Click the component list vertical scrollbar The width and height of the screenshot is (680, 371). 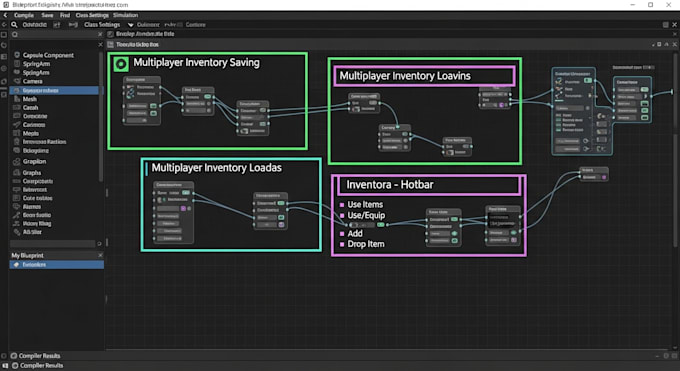pos(101,116)
